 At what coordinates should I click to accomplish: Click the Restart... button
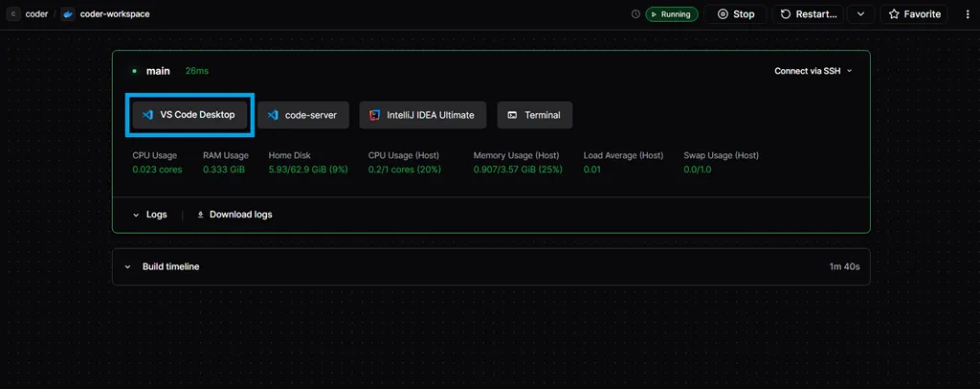(808, 13)
